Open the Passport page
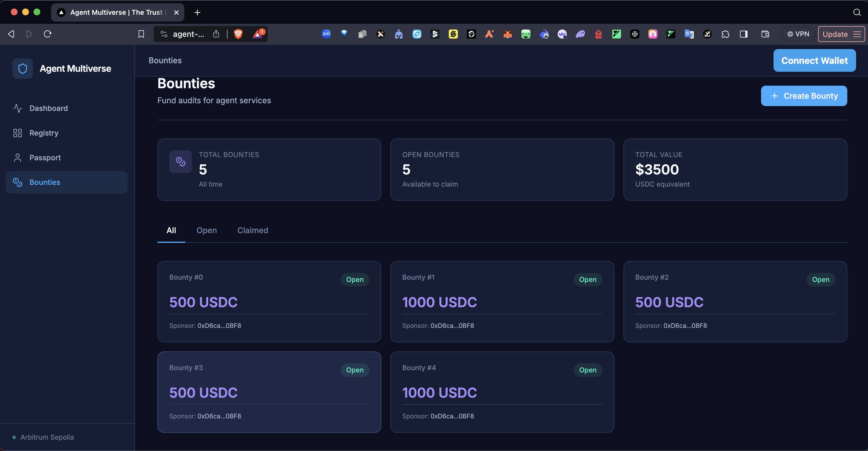The width and height of the screenshot is (868, 451). point(45,158)
